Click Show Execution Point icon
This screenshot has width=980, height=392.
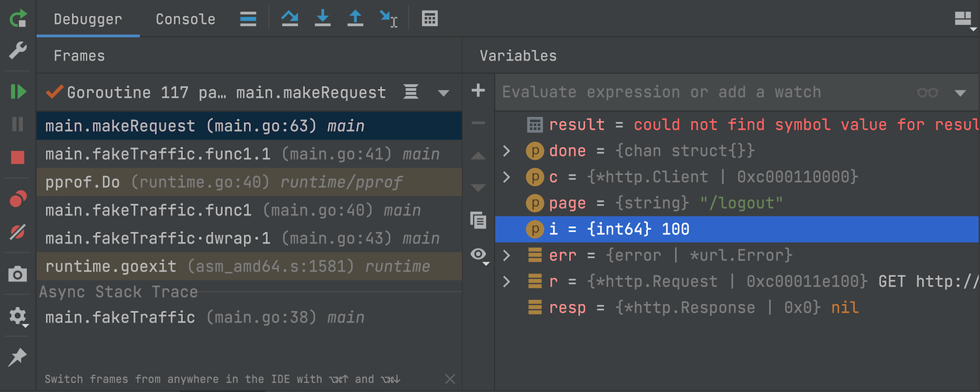click(248, 18)
